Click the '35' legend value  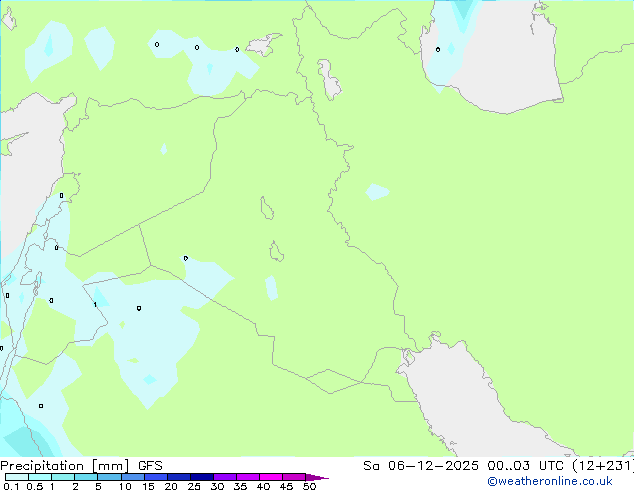click(x=240, y=486)
